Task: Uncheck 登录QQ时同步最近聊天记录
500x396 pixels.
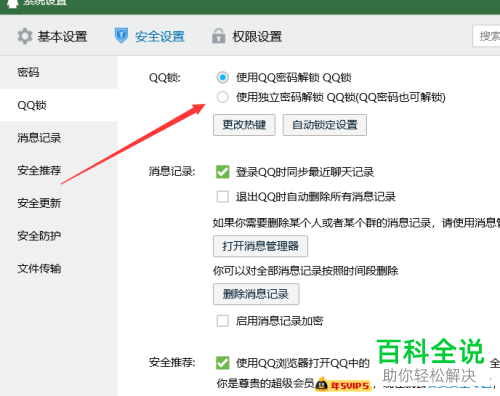Action: pyautogui.click(x=223, y=172)
